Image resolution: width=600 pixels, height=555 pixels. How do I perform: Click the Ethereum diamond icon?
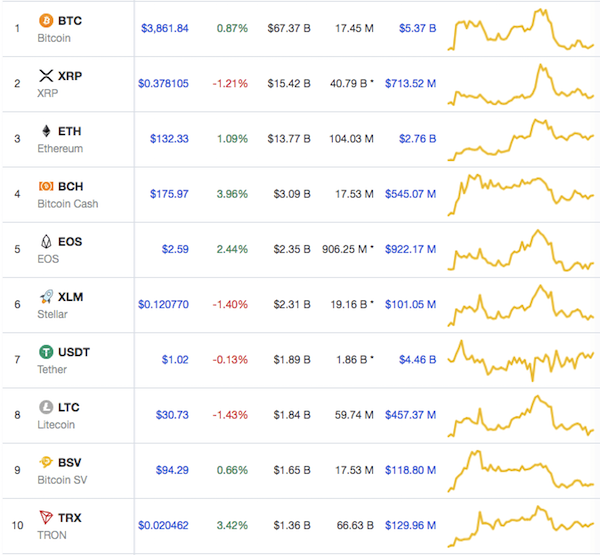tap(45, 131)
